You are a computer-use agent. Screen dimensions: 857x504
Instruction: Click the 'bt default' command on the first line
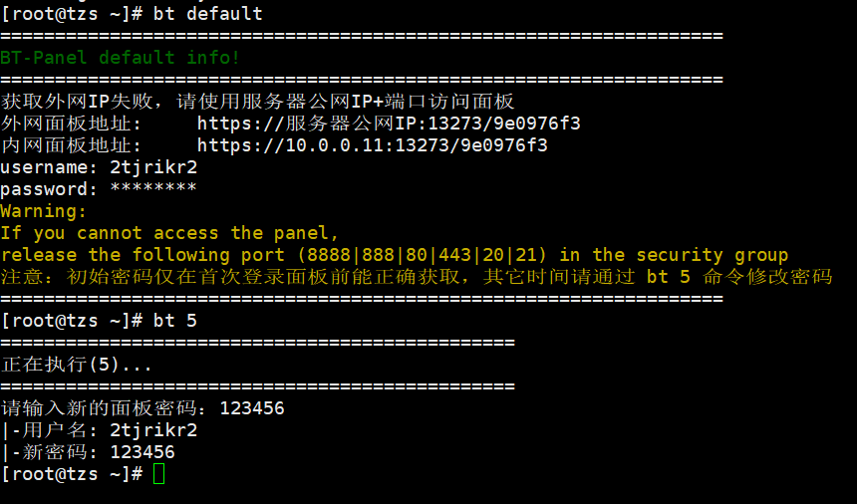(x=208, y=14)
